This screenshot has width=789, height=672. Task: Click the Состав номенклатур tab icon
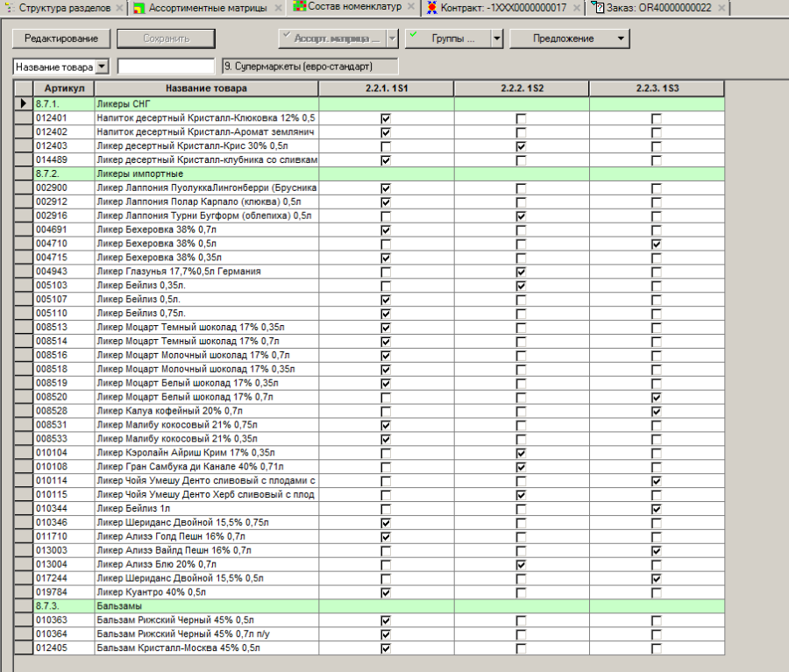(300, 6)
